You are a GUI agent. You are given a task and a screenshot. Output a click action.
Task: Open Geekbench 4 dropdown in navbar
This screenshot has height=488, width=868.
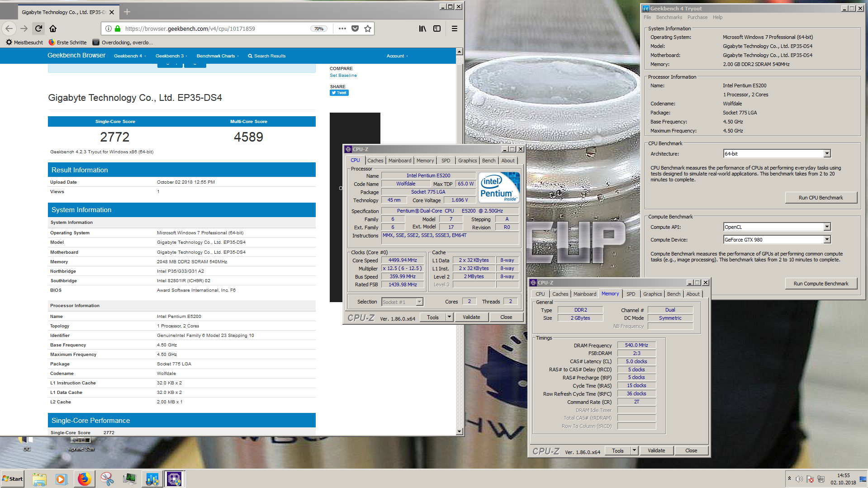click(130, 56)
